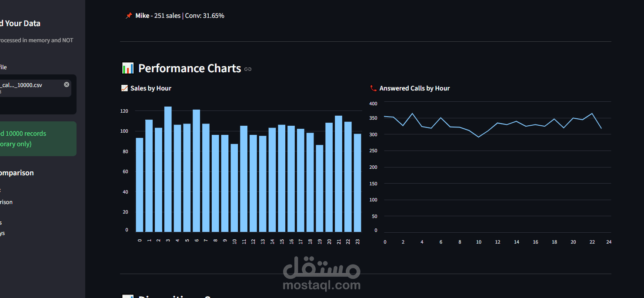
Task: Click the hour 10 bar in Sales by Hour
Action: [x=234, y=188]
